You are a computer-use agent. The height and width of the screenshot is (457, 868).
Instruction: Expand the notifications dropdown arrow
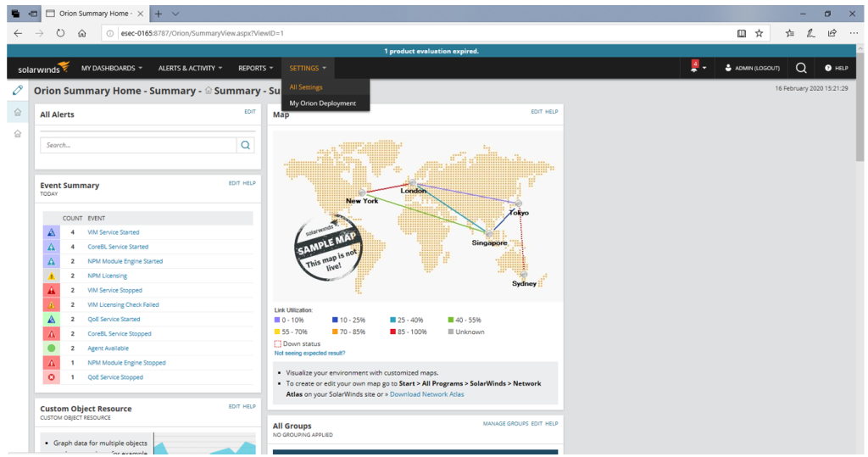point(704,69)
